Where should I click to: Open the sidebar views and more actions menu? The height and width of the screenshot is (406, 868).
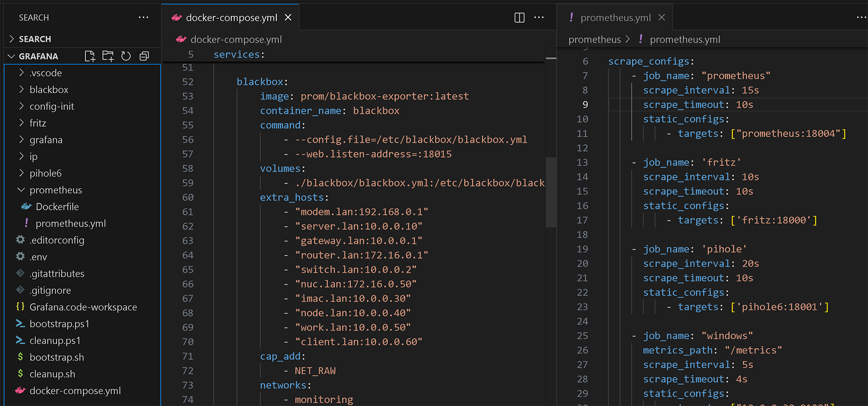click(143, 18)
